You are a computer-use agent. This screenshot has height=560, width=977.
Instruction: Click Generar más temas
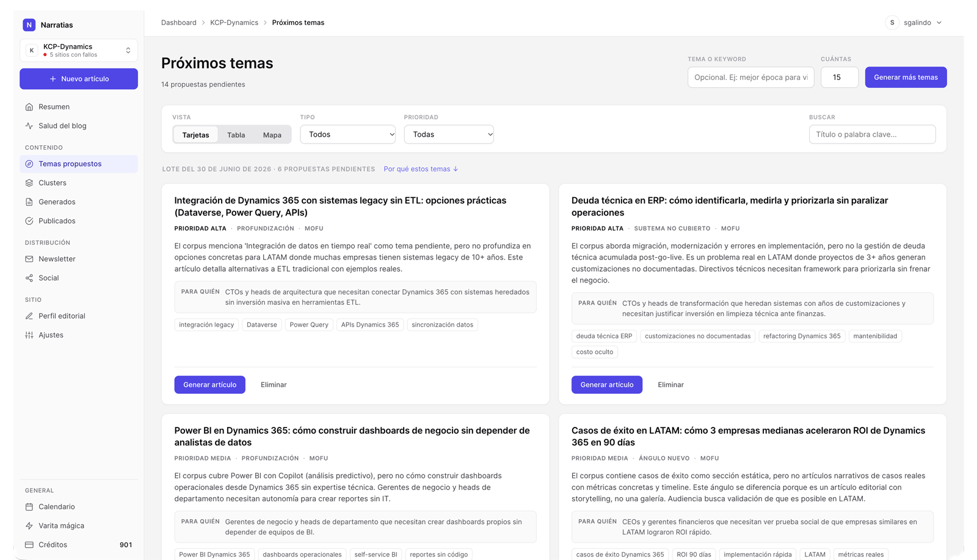pyautogui.click(x=906, y=78)
